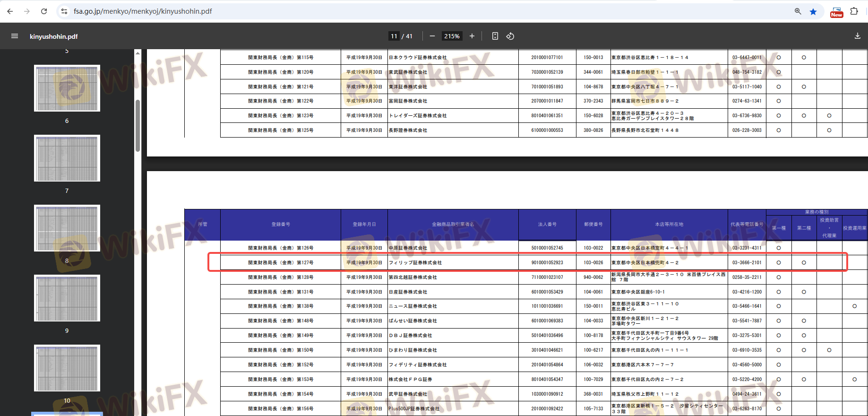Zoom in with the plus button
This screenshot has height=416, width=868.
point(472,36)
